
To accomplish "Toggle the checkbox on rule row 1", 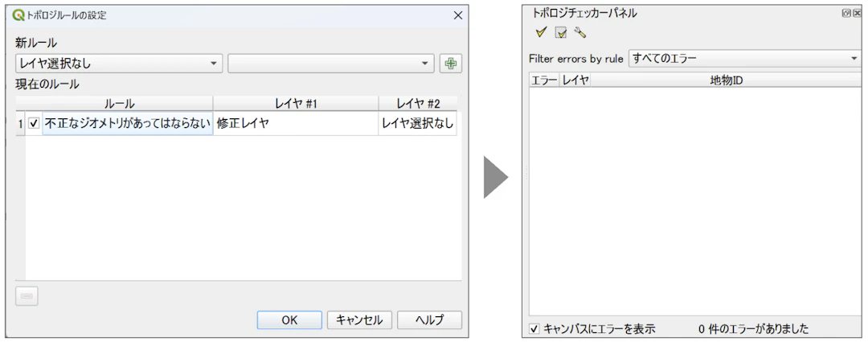I will click(34, 124).
